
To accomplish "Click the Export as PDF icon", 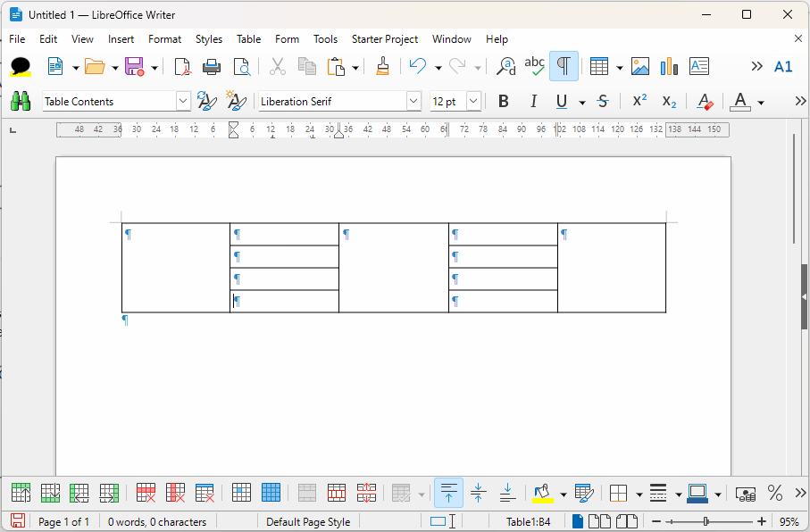I will coord(182,66).
